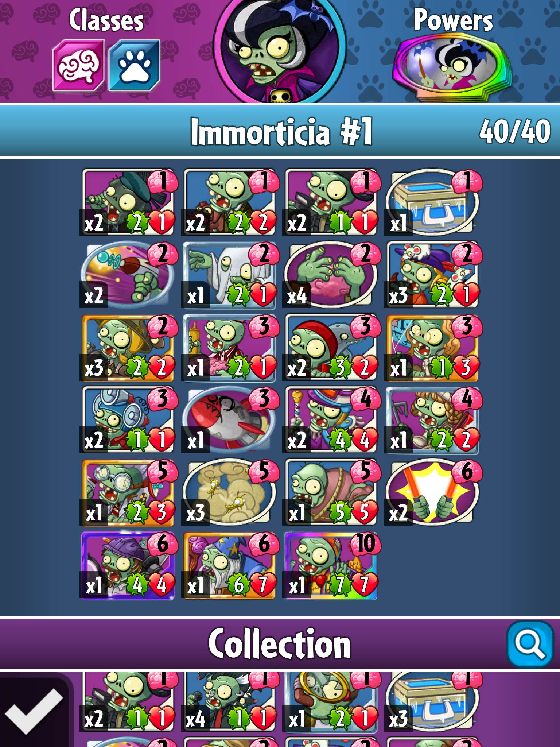Select the glowing sticks trick costing six

[x=432, y=492]
